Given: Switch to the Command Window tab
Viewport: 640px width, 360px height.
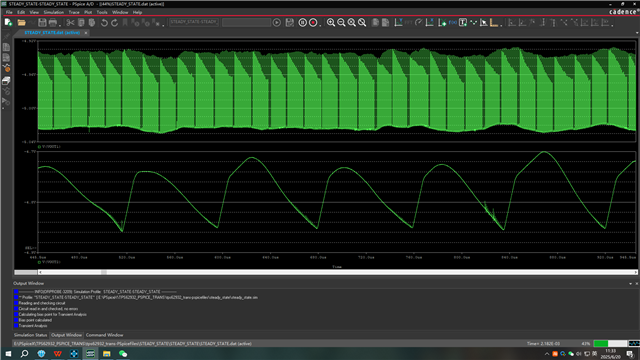Looking at the screenshot, I should pyautogui.click(x=104, y=335).
